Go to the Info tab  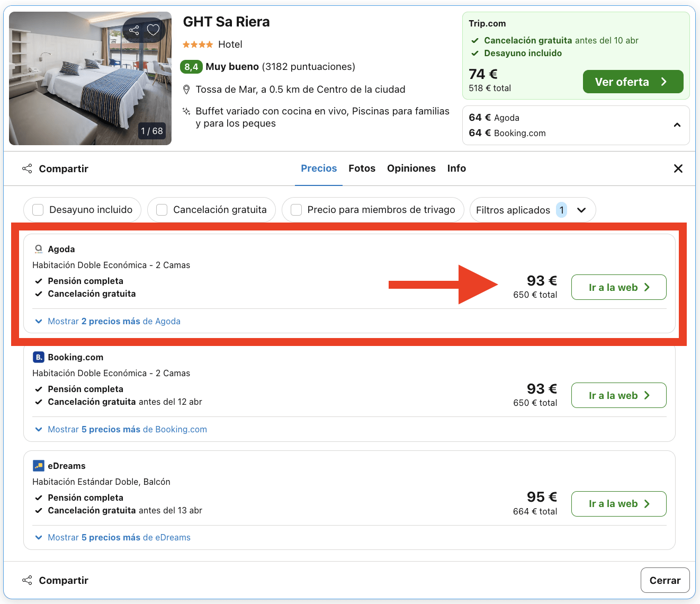tap(456, 168)
